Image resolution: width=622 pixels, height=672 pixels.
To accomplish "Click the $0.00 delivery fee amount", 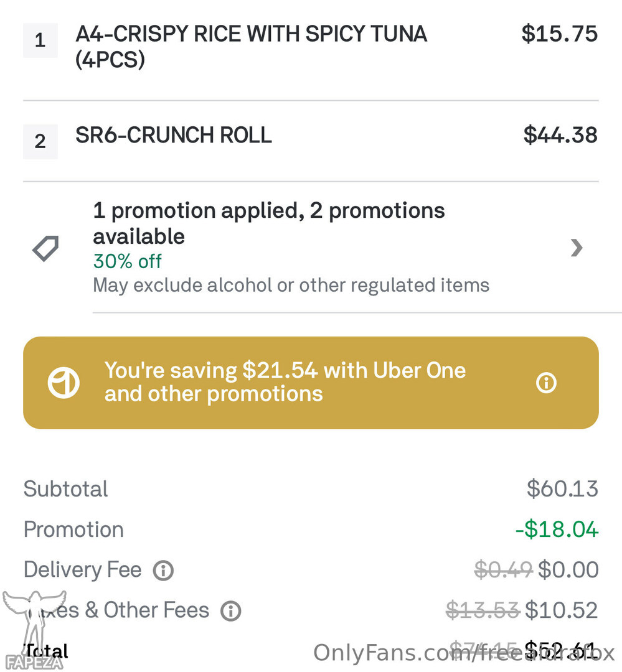I will [568, 570].
